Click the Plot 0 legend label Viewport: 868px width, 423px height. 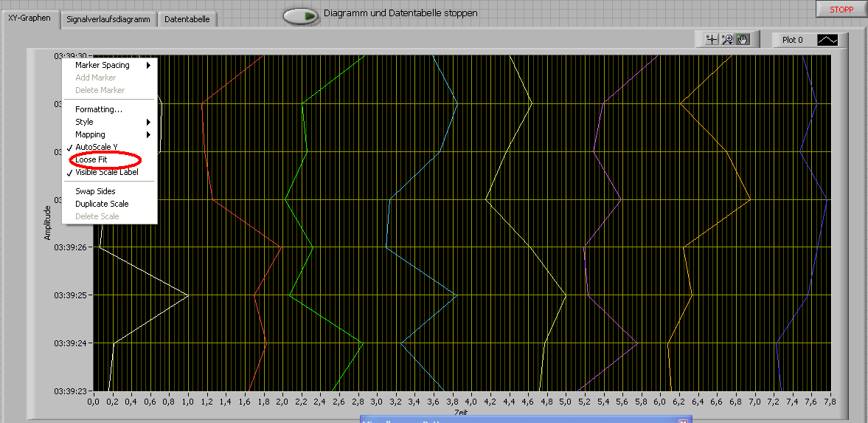(x=792, y=40)
